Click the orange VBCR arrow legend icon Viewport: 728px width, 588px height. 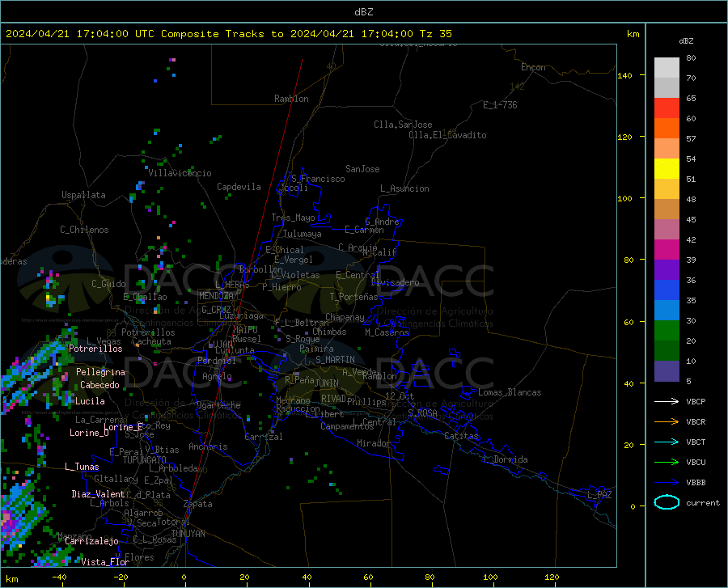667,421
